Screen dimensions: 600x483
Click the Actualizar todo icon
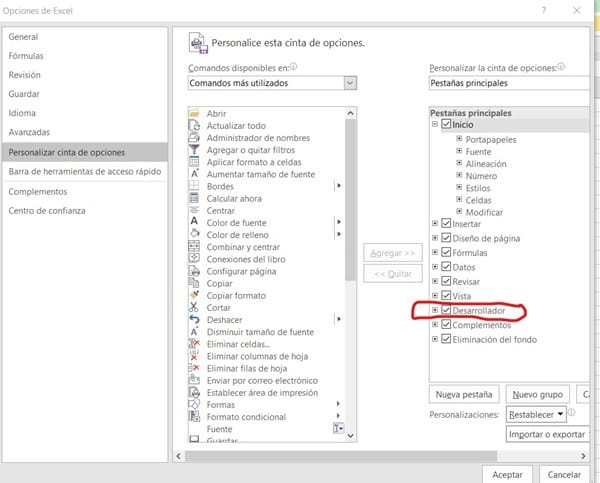[x=194, y=126]
